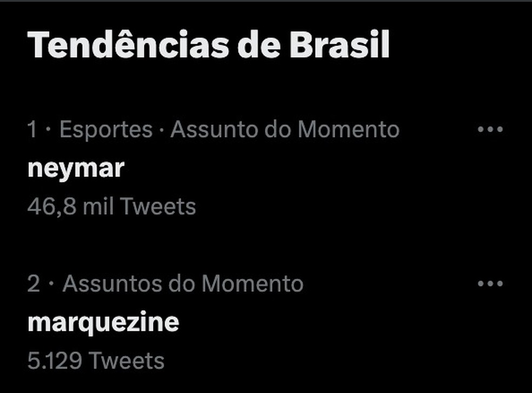The width and height of the screenshot is (532, 393).
Task: Click the number 1 trend ranking
Action: tap(32, 129)
